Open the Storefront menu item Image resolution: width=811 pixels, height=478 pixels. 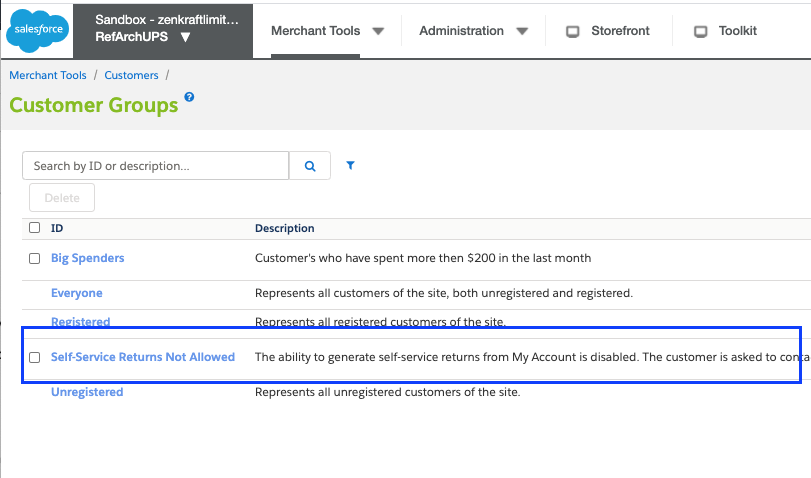(x=620, y=31)
